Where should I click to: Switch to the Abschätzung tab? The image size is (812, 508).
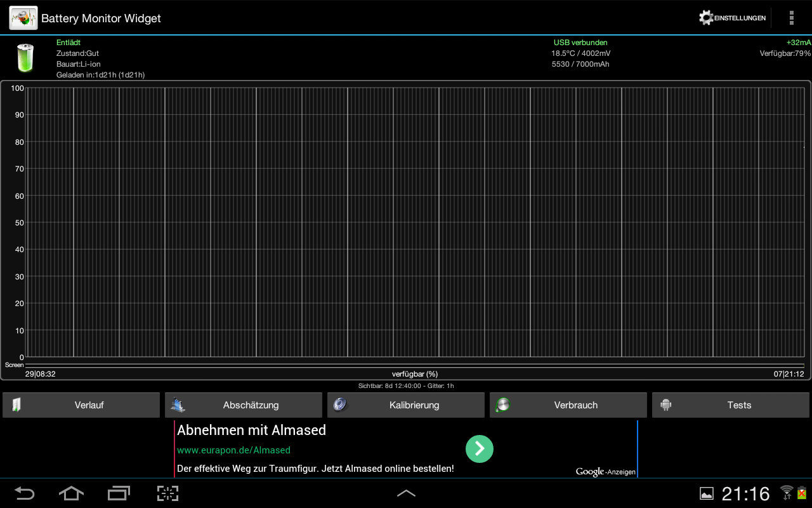(x=244, y=405)
